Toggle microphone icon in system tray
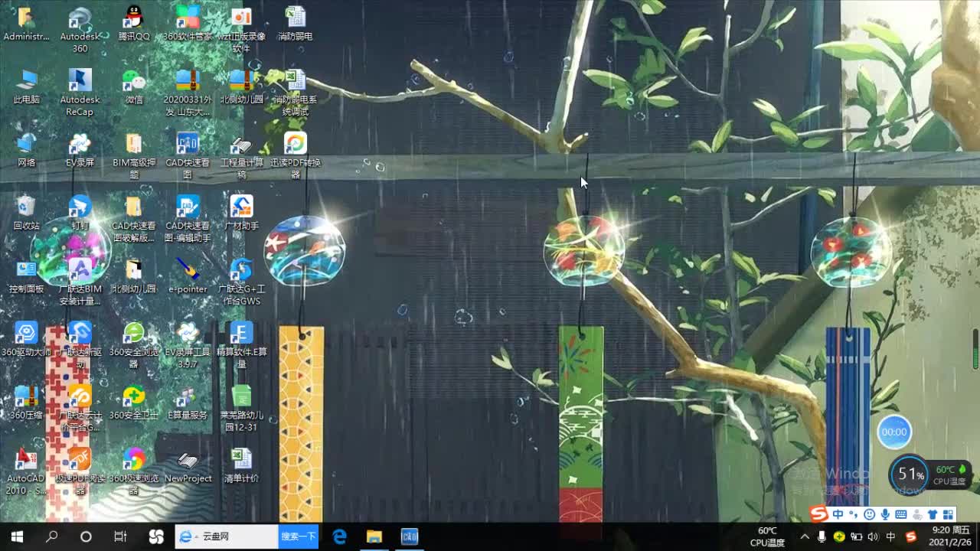This screenshot has width=980, height=551. pos(822,536)
